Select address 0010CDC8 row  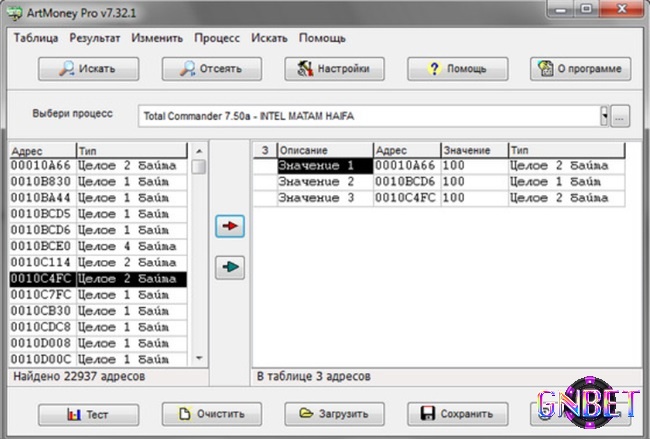(98, 327)
